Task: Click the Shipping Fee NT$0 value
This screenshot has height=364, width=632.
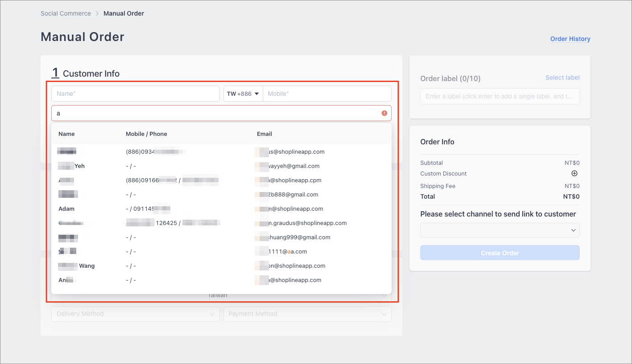Action: coord(572,186)
